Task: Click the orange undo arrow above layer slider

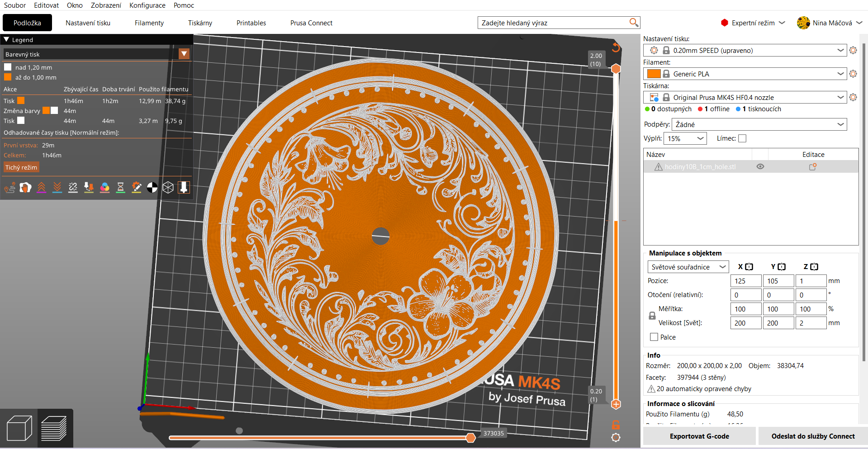Action: click(x=616, y=47)
